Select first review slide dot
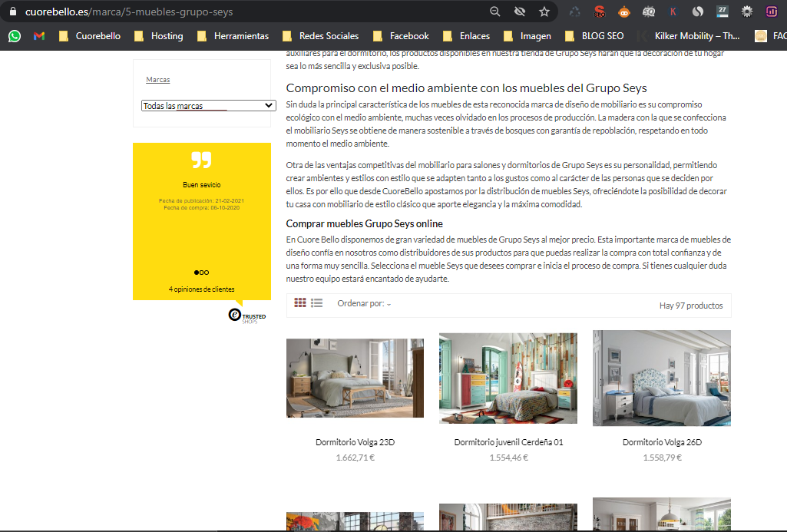The image size is (787, 532). coord(197,273)
